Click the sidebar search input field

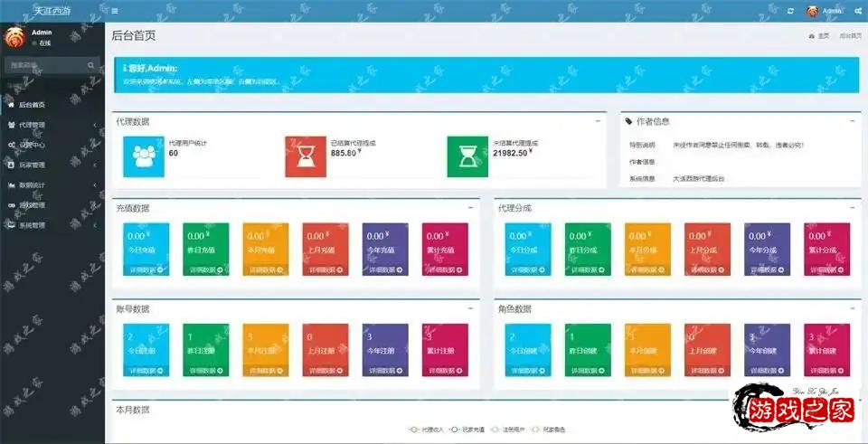point(45,66)
